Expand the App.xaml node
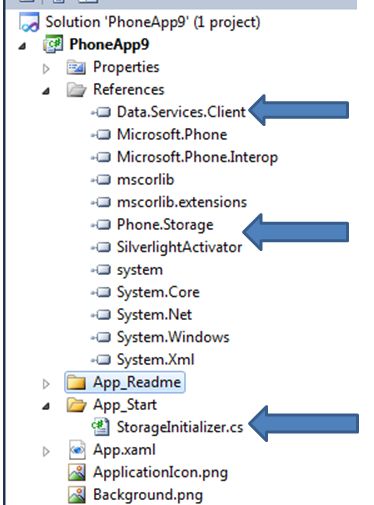374x505 pixels. 46,452
